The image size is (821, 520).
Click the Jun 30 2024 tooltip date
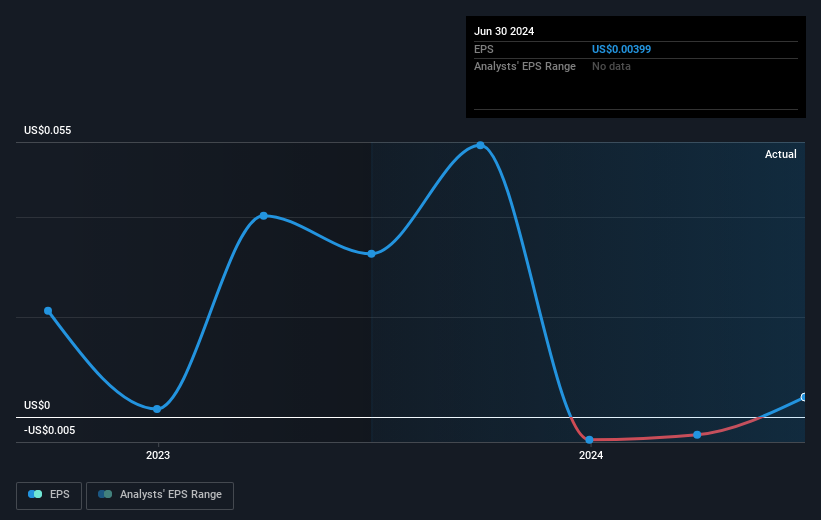tap(504, 31)
